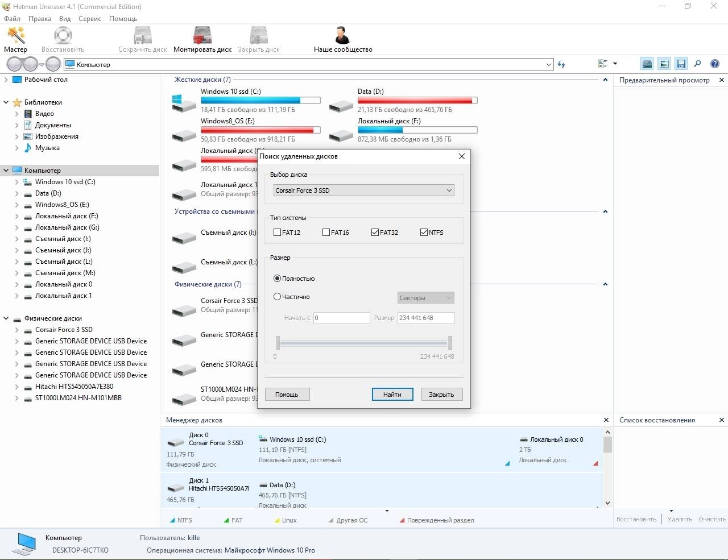
Task: Uncheck the FAT32 checkbox
Action: 375,233
